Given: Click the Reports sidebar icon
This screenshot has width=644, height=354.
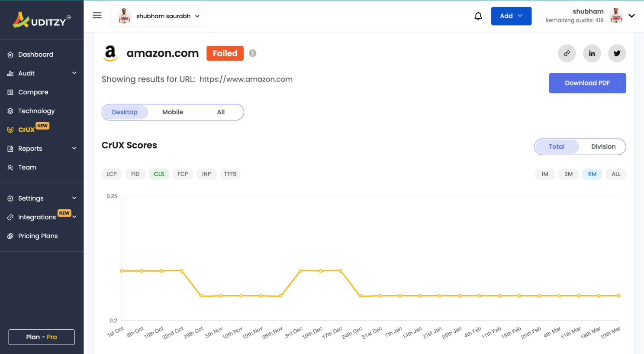Looking at the screenshot, I should tap(10, 149).
